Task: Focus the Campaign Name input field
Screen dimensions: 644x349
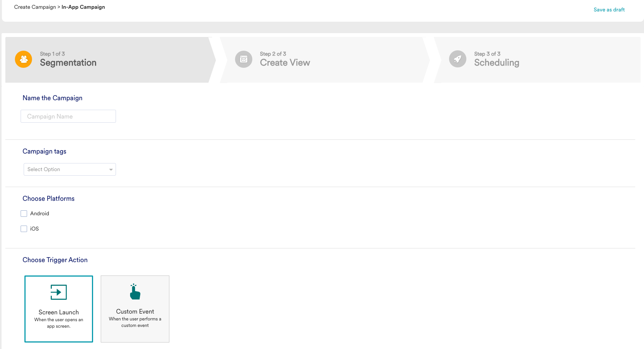Action: 68,117
